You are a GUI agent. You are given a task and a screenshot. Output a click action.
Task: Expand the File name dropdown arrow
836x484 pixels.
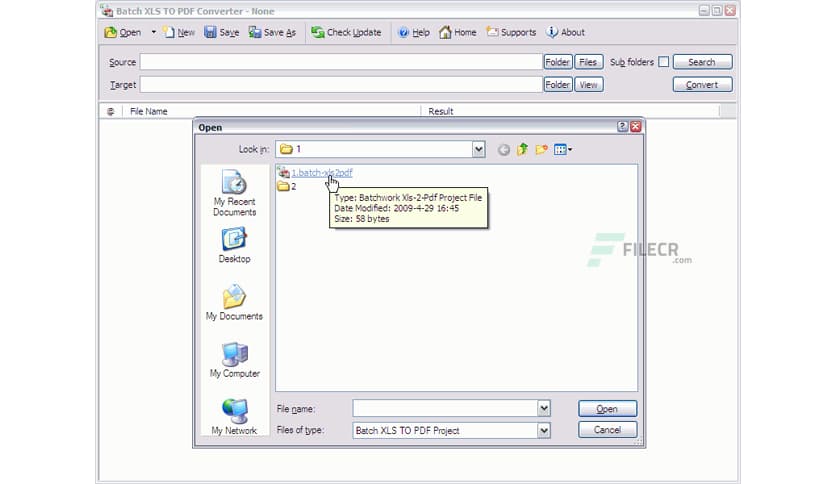click(543, 409)
